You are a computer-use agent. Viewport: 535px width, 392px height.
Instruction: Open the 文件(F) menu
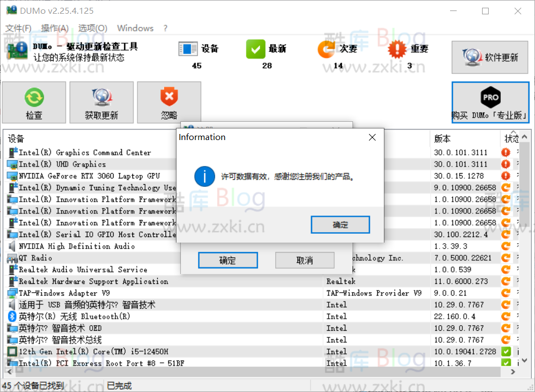(x=19, y=28)
